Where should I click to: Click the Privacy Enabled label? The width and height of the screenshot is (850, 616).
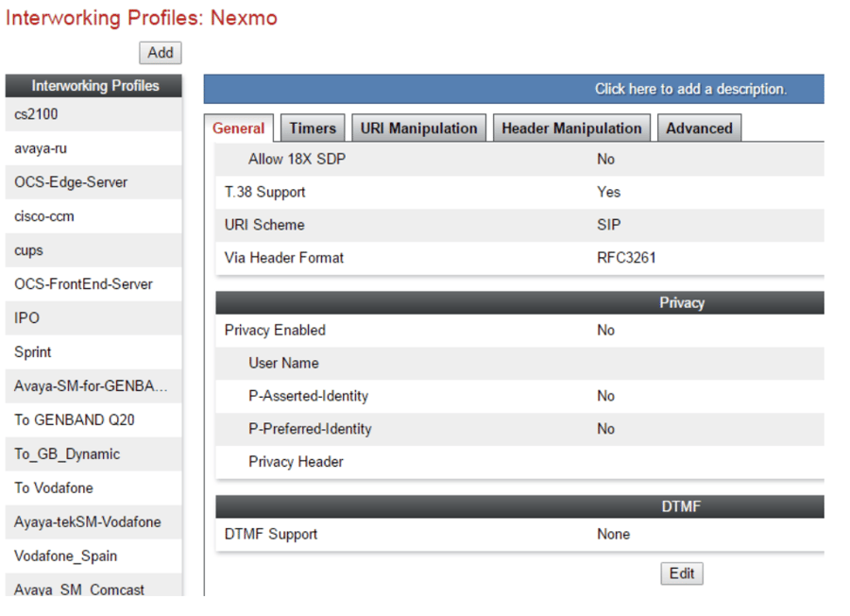(x=275, y=331)
